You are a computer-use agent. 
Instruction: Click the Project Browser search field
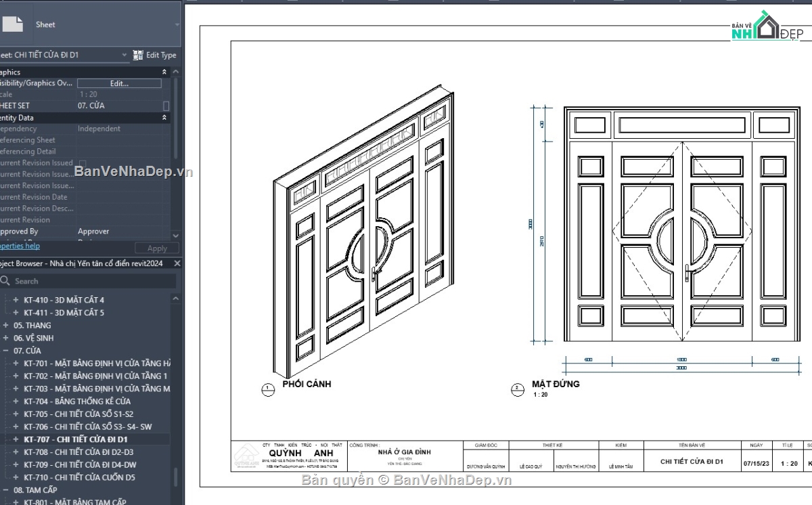(88, 281)
